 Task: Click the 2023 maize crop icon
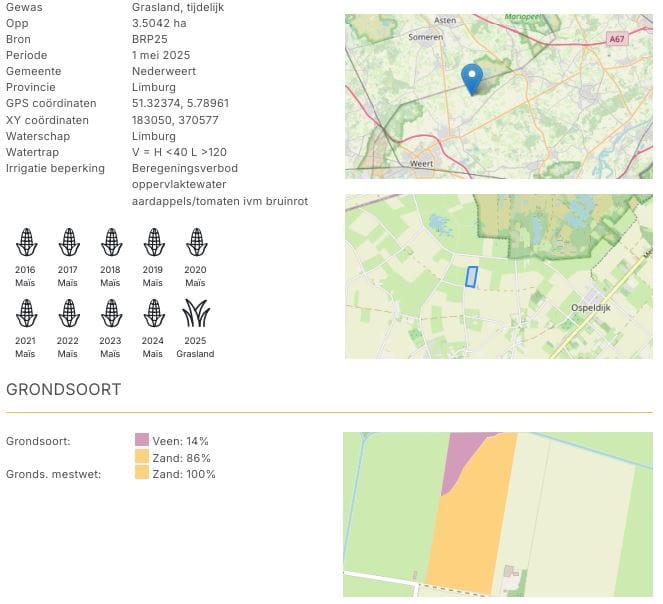pyautogui.click(x=110, y=313)
